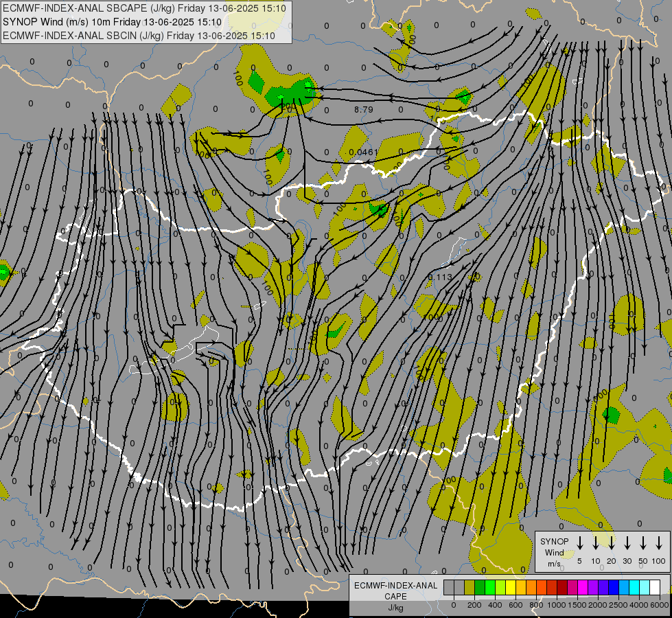The width and height of the screenshot is (672, 618).
Task: Click the 8.79 value on the map
Action: [363, 110]
